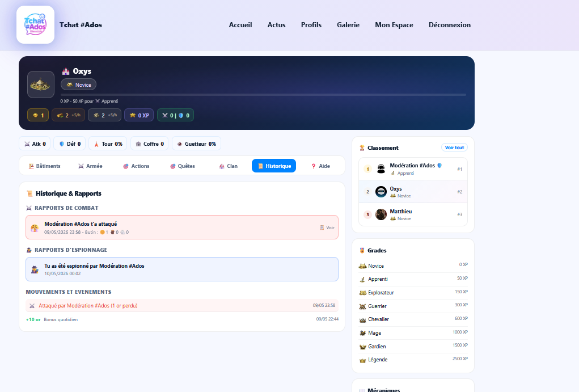Click the Explorateur grade row icon
This screenshot has height=392, width=579.
[x=362, y=293]
